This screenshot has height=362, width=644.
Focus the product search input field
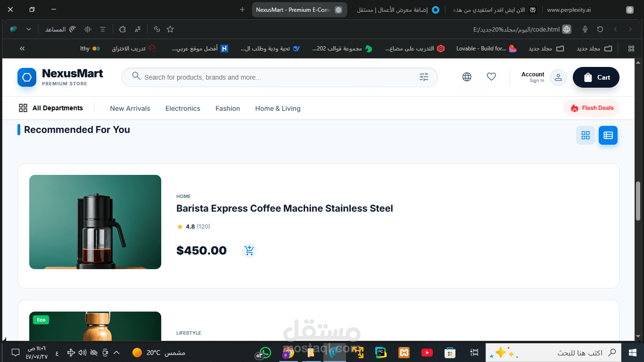pos(280,77)
